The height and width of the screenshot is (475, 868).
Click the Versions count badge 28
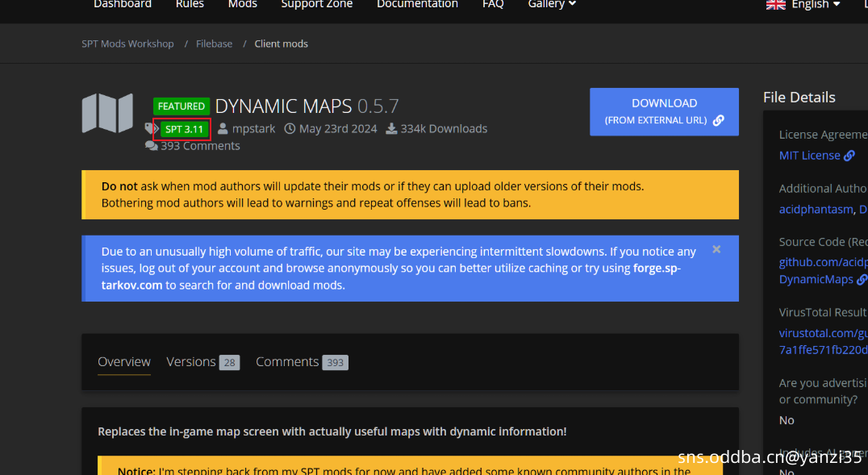click(229, 363)
